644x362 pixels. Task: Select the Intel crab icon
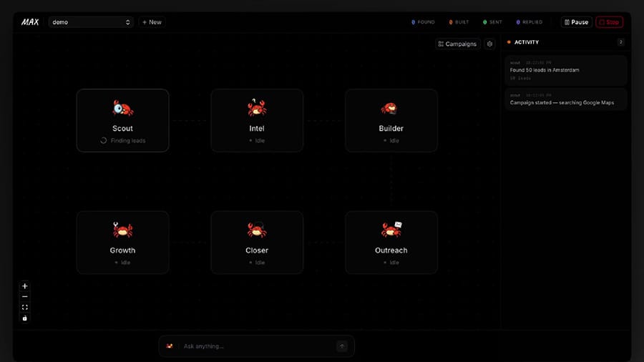pyautogui.click(x=256, y=108)
